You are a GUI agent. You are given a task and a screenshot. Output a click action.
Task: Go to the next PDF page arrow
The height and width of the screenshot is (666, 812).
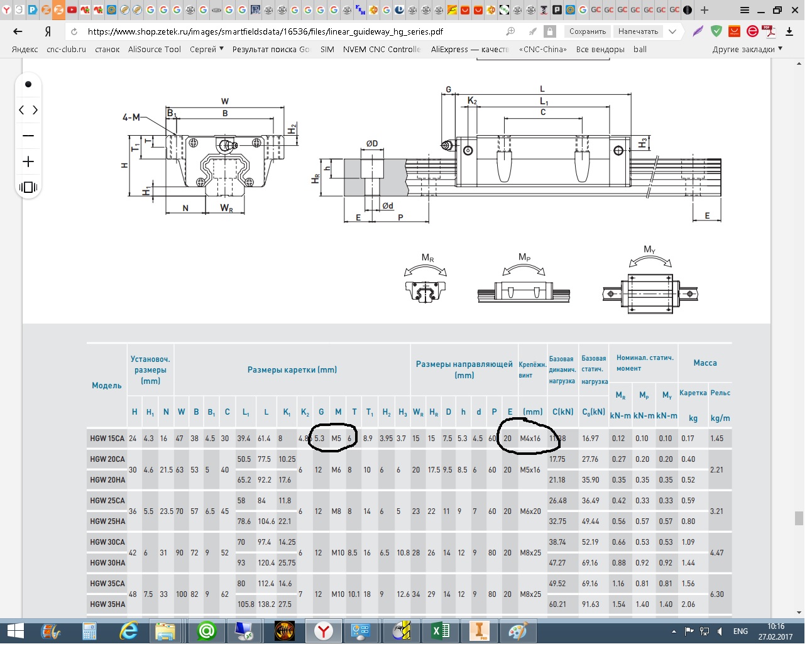(35, 110)
